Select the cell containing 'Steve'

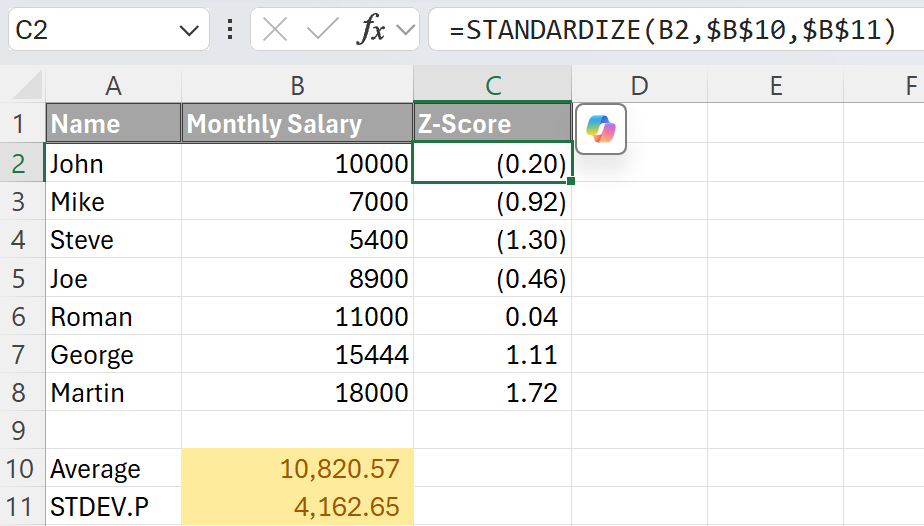click(113, 240)
